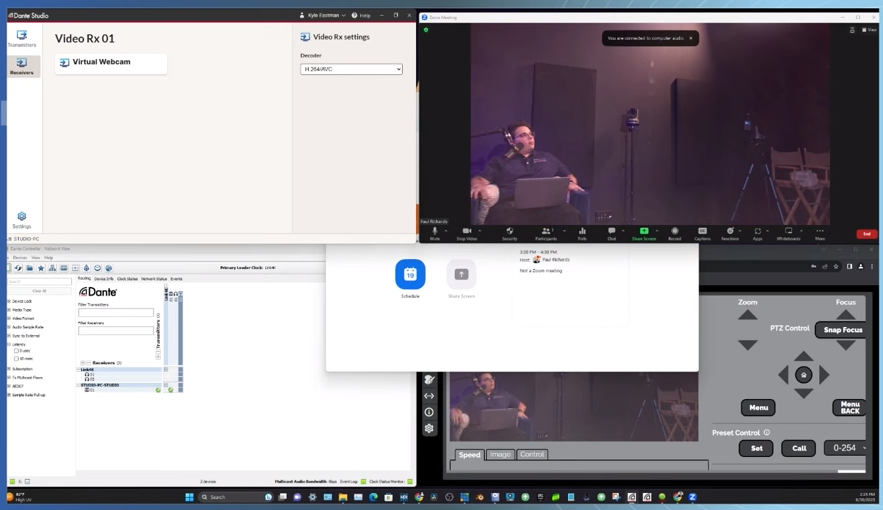Click Call preset button
Screen dimensions: 883x510
pos(799,448)
